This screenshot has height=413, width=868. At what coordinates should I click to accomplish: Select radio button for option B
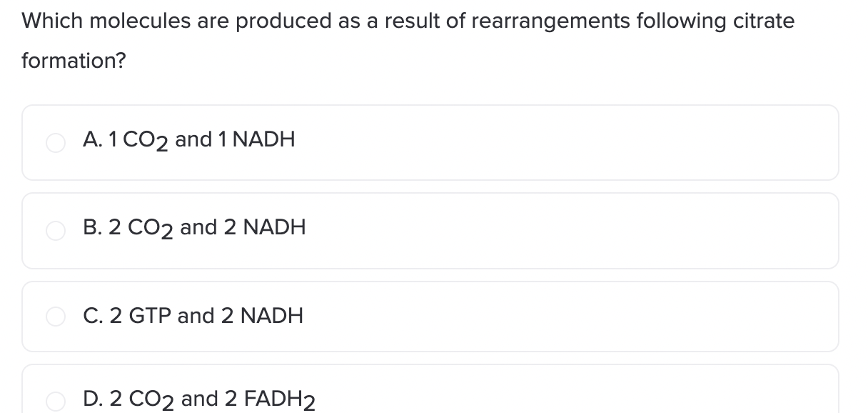[x=56, y=232]
